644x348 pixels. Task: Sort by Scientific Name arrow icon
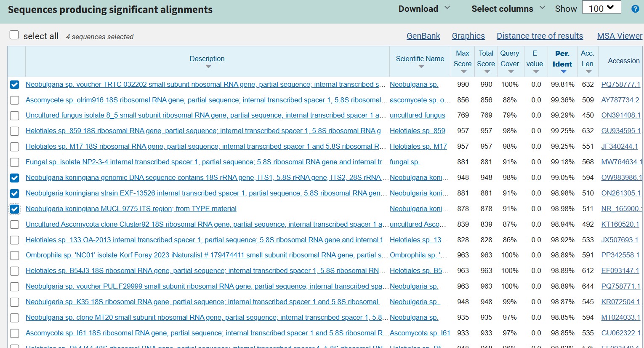[421, 67]
